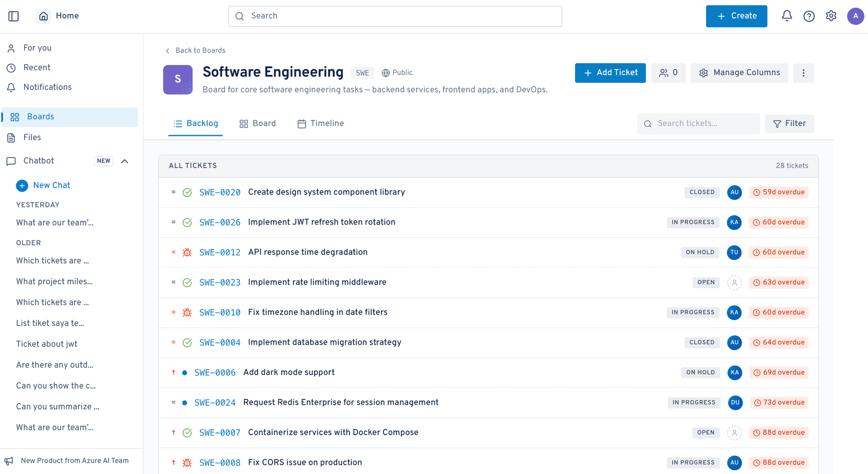Click the 63d overdue badge

click(778, 282)
